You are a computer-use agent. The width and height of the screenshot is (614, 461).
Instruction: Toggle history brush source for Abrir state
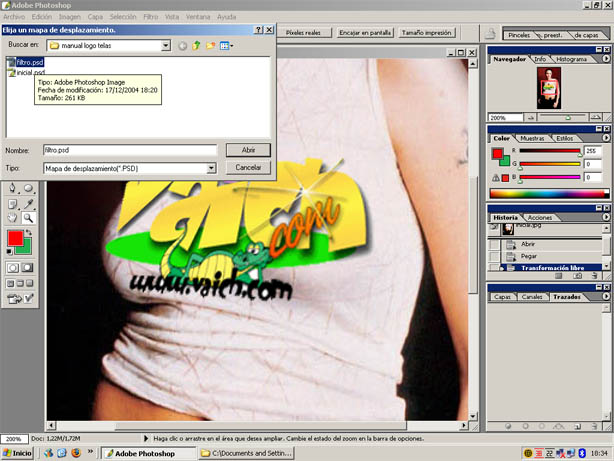coord(495,243)
